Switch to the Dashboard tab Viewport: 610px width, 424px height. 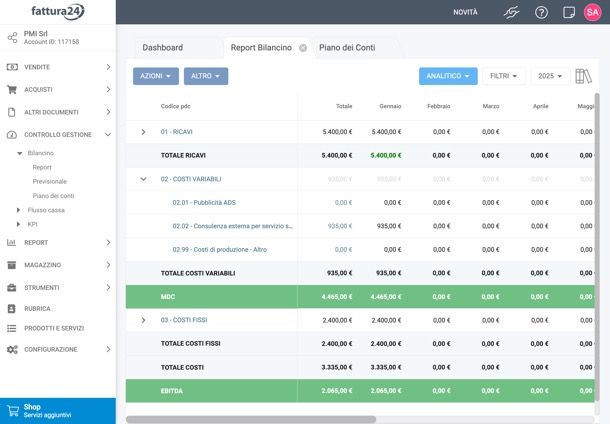[x=163, y=48]
